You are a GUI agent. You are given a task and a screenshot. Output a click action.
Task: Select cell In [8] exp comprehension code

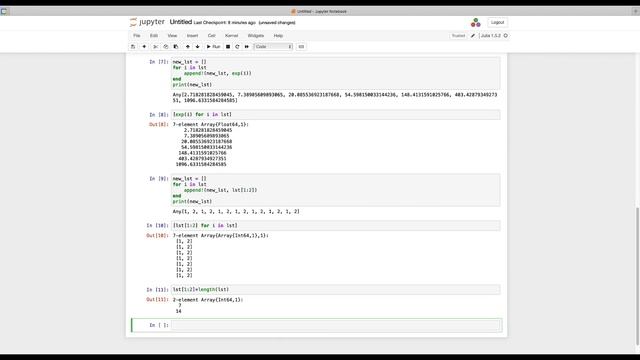click(x=336, y=114)
